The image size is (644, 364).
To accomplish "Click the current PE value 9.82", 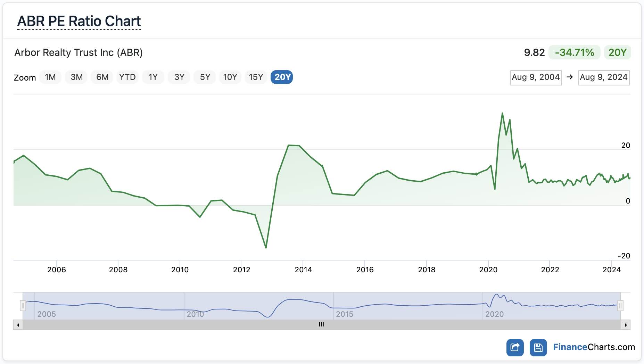I will click(534, 52).
